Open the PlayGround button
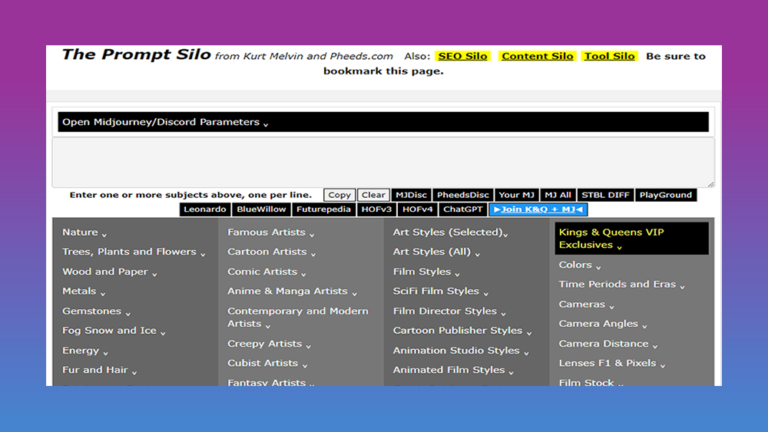Viewport: 768px width, 432px height. [x=666, y=195]
